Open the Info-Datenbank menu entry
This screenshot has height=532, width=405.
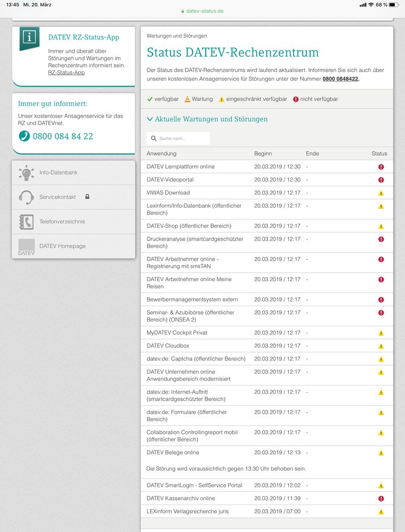pyautogui.click(x=74, y=173)
